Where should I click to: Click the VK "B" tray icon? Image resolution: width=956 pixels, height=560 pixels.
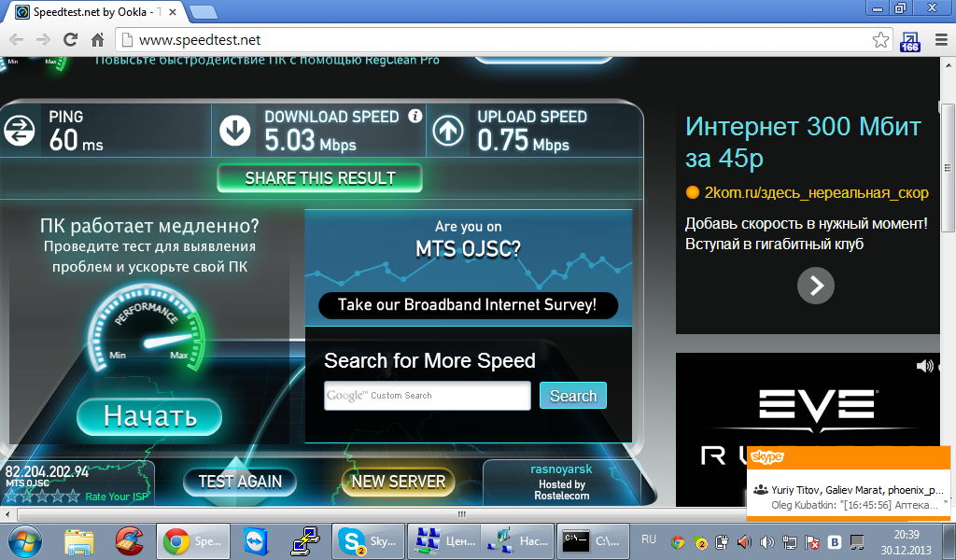(x=834, y=541)
